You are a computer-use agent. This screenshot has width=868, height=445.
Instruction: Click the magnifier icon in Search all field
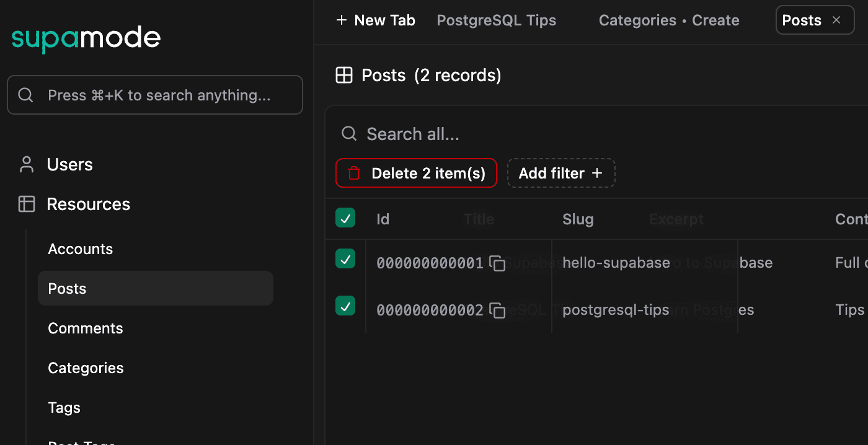(x=349, y=134)
